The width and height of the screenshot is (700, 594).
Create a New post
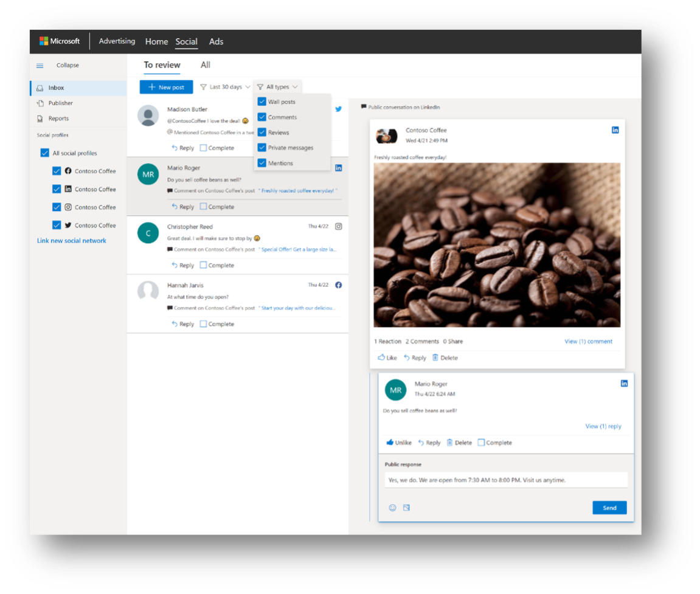(166, 87)
